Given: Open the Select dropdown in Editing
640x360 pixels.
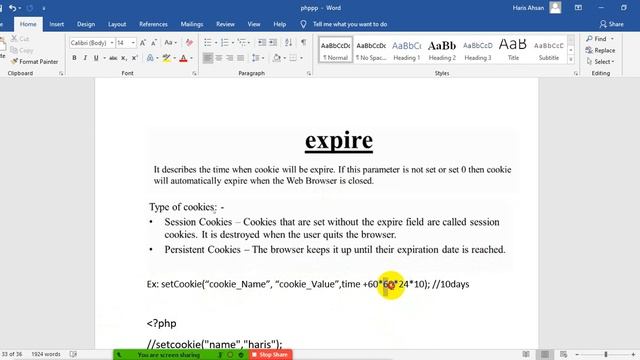Looking at the screenshot, I should pyautogui.click(x=600, y=62).
